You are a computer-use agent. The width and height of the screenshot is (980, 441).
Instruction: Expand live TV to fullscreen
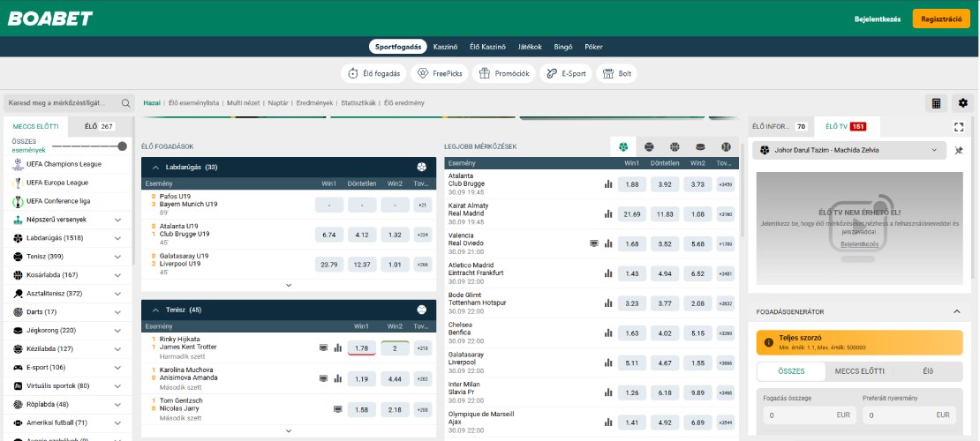959,127
